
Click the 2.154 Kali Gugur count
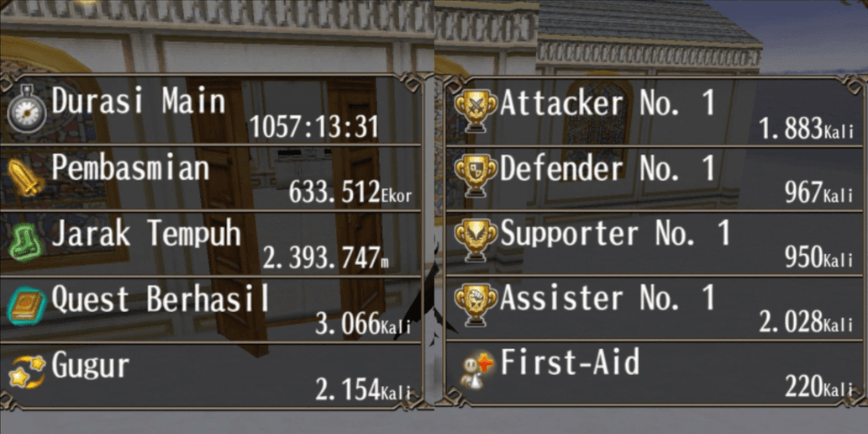(363, 389)
